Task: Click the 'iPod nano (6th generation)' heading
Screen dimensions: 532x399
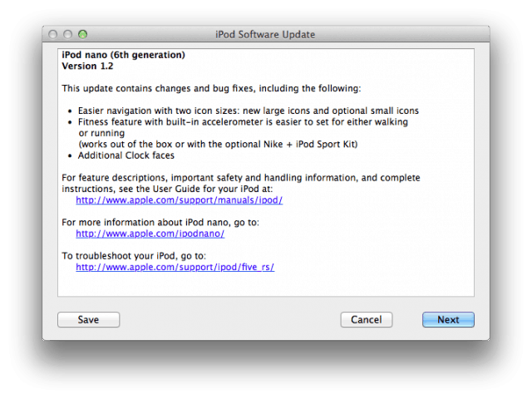Action: pyautogui.click(x=123, y=55)
